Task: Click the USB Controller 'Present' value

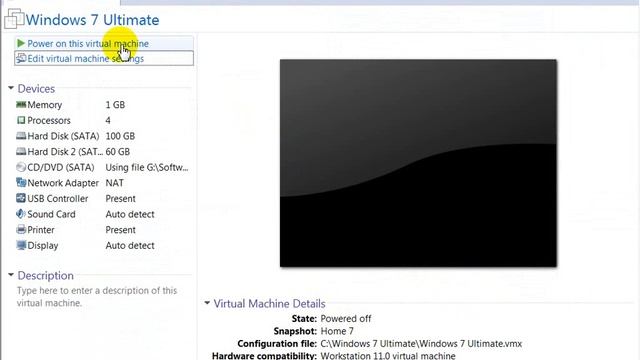Action: click(120, 198)
